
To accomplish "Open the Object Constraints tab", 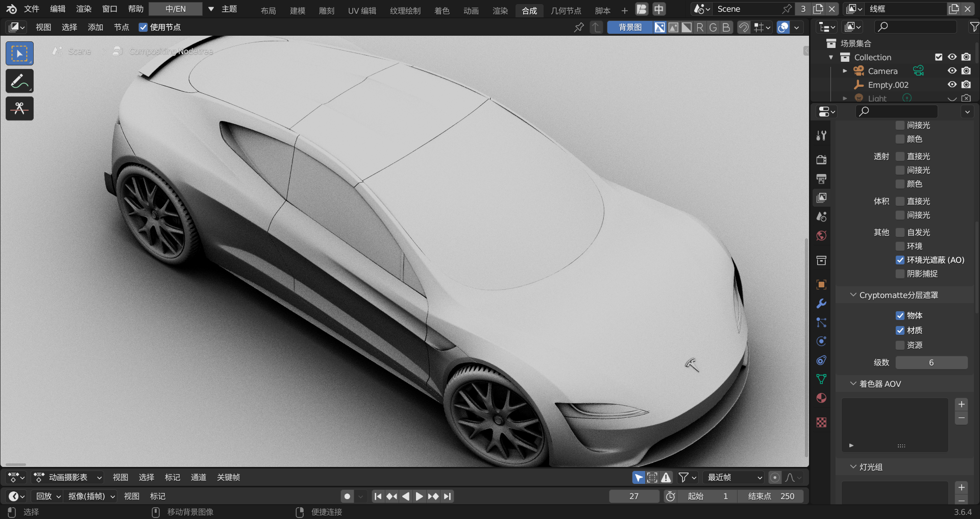I will tap(821, 360).
